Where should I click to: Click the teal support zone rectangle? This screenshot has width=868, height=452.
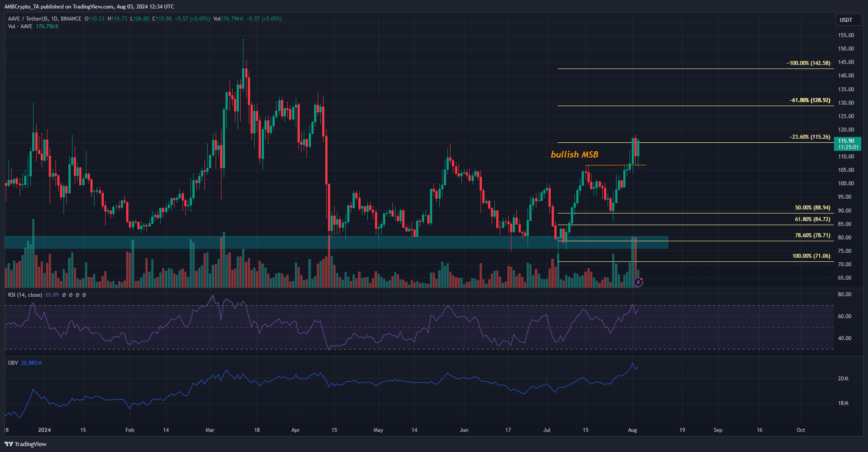pyautogui.click(x=336, y=242)
